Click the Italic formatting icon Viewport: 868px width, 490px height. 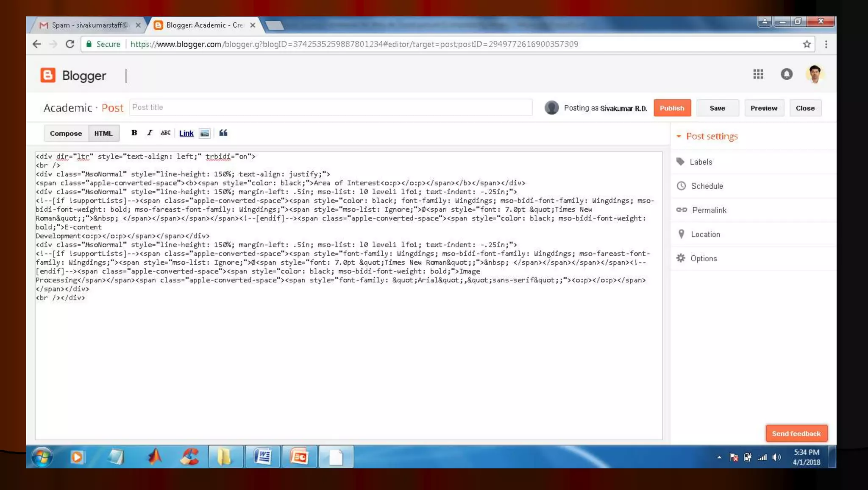(149, 133)
